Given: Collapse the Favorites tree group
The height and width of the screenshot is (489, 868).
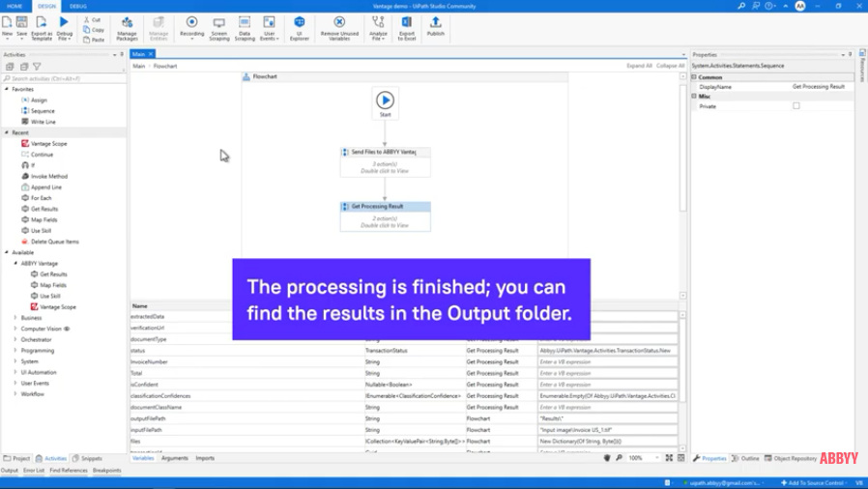Looking at the screenshot, I should coord(7,89).
